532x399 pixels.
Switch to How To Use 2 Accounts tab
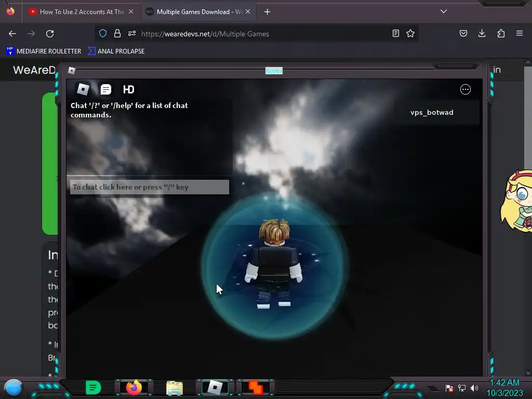coord(82,11)
